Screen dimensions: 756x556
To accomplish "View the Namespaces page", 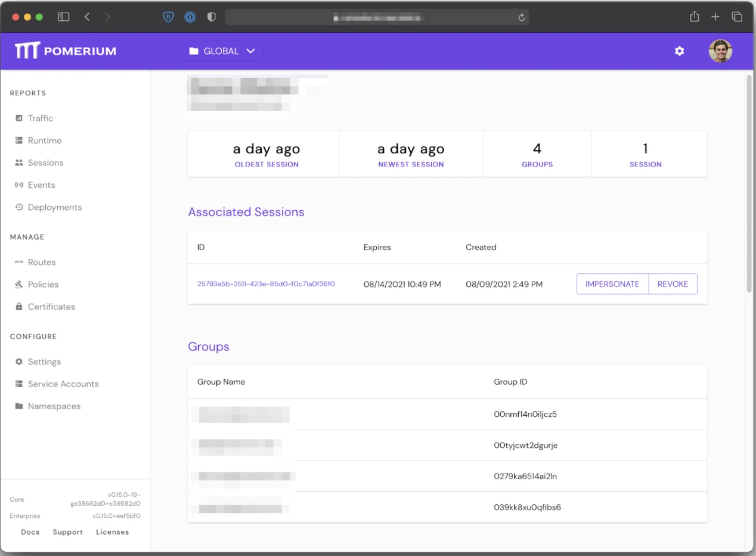I will pos(54,406).
